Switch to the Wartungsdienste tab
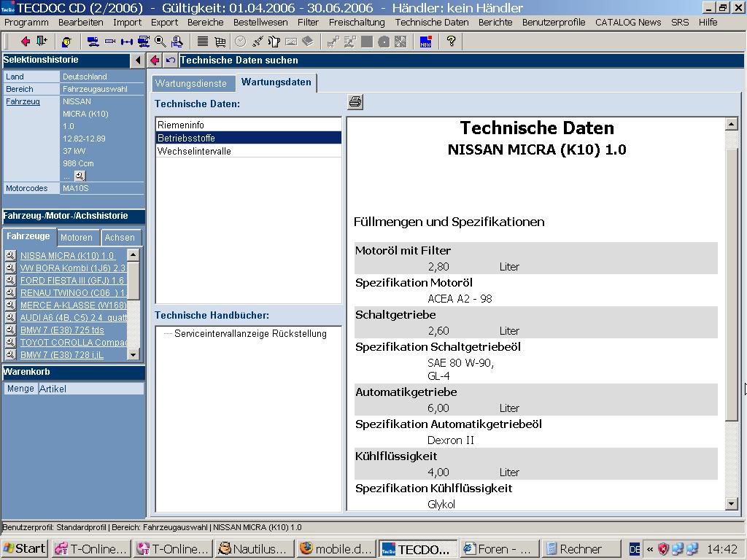 pyautogui.click(x=191, y=83)
